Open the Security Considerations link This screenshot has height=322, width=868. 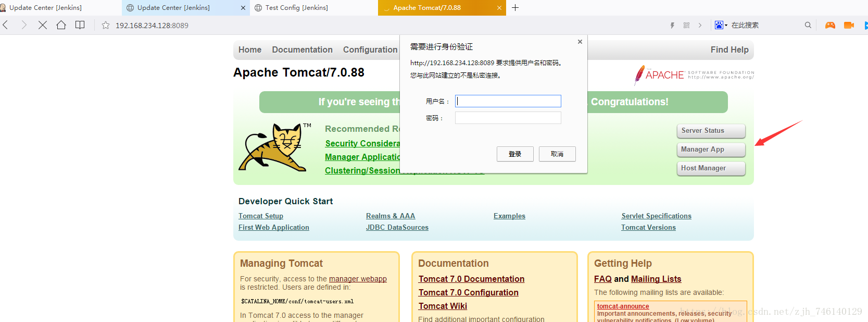[x=362, y=143]
